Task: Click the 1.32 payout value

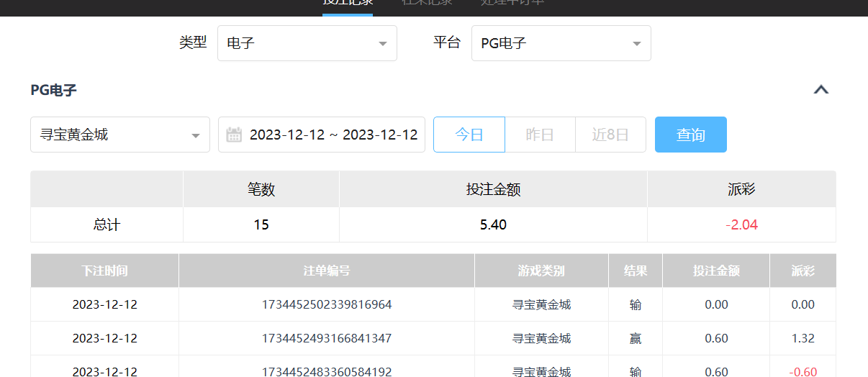Action: (803, 338)
